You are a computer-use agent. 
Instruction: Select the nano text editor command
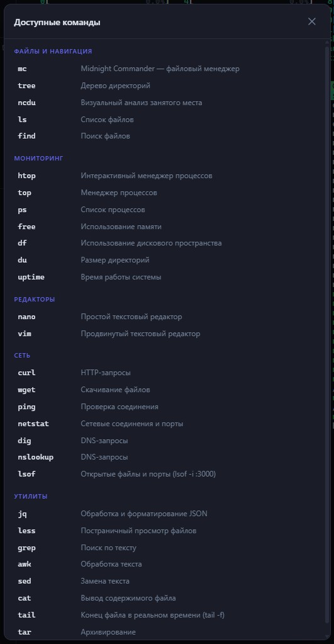[165, 317]
